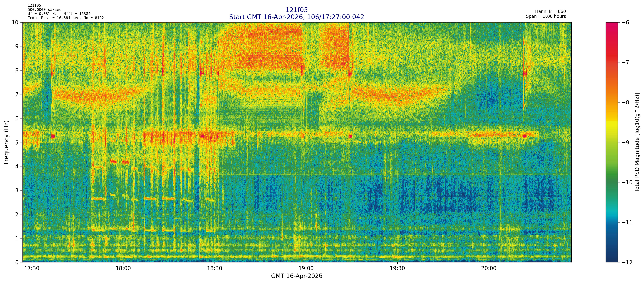Click the 10 Hz y-axis tick label
This screenshot has height=283, width=644.
15,23
